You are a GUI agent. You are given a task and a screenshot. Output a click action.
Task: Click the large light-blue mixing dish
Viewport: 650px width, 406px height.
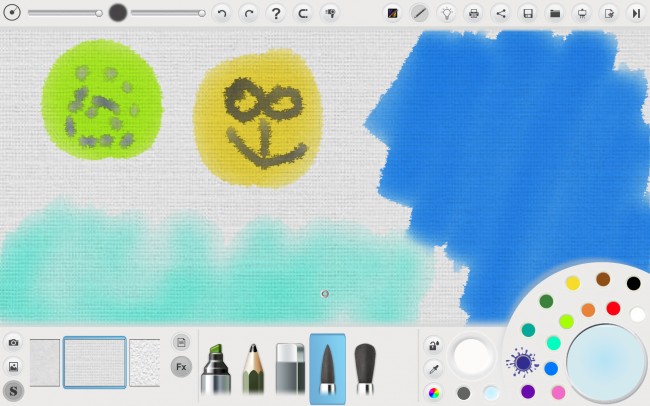(x=606, y=363)
